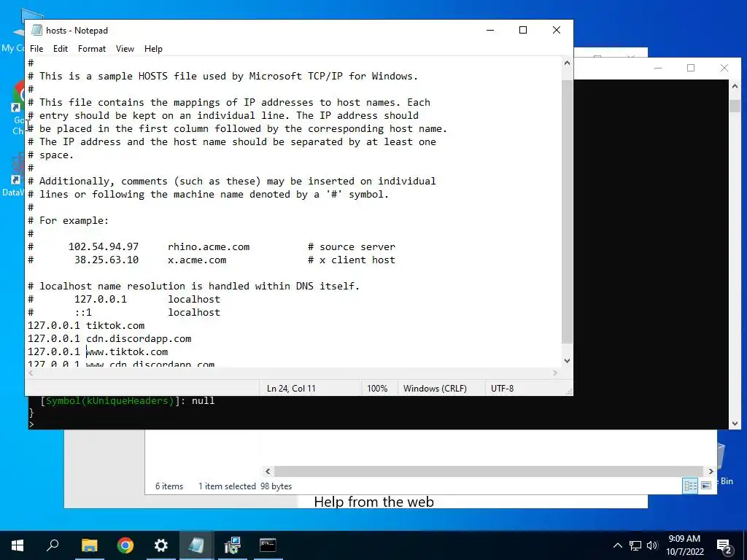Click the 100% zoom status entry
This screenshot has height=560, width=747.
tap(377, 389)
